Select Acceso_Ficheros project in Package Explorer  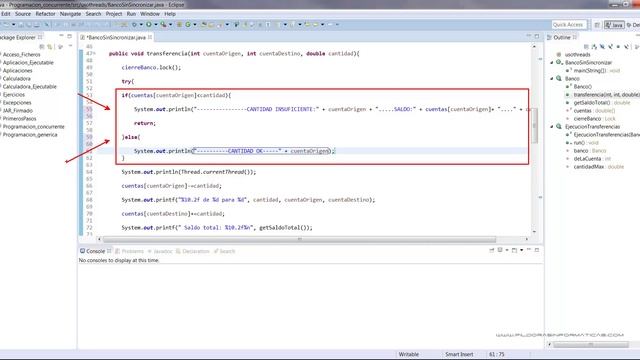[21, 54]
